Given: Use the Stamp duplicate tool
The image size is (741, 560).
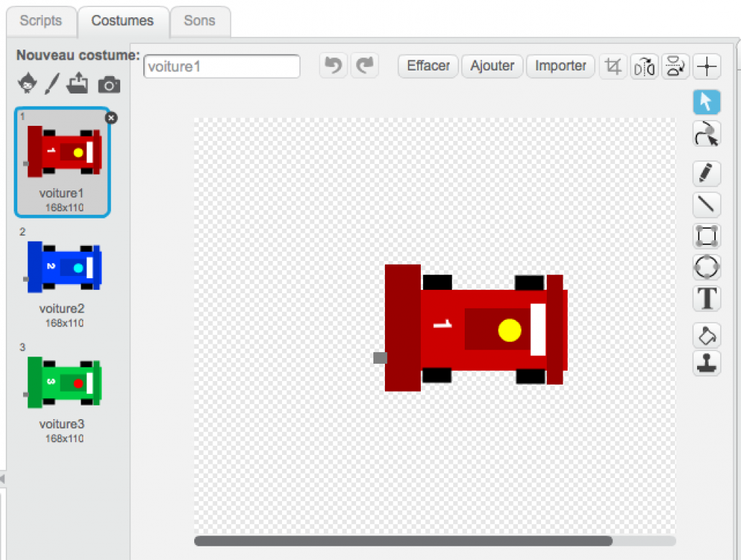Looking at the screenshot, I should click(x=706, y=364).
